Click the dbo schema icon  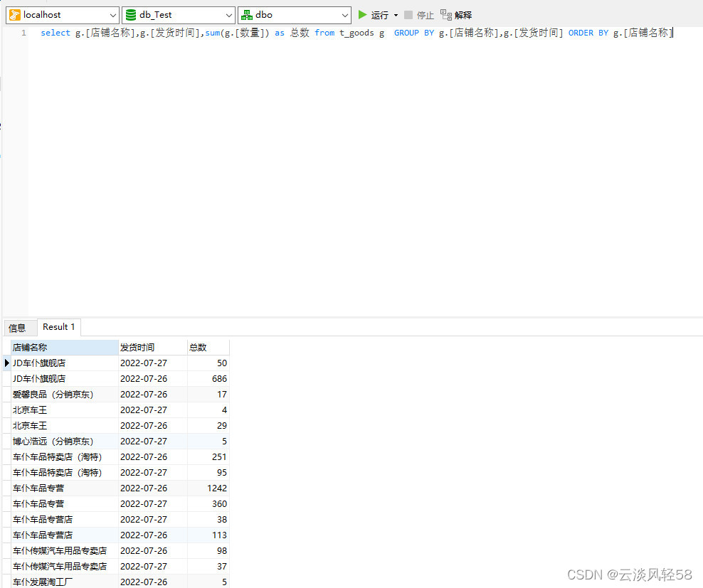click(247, 15)
